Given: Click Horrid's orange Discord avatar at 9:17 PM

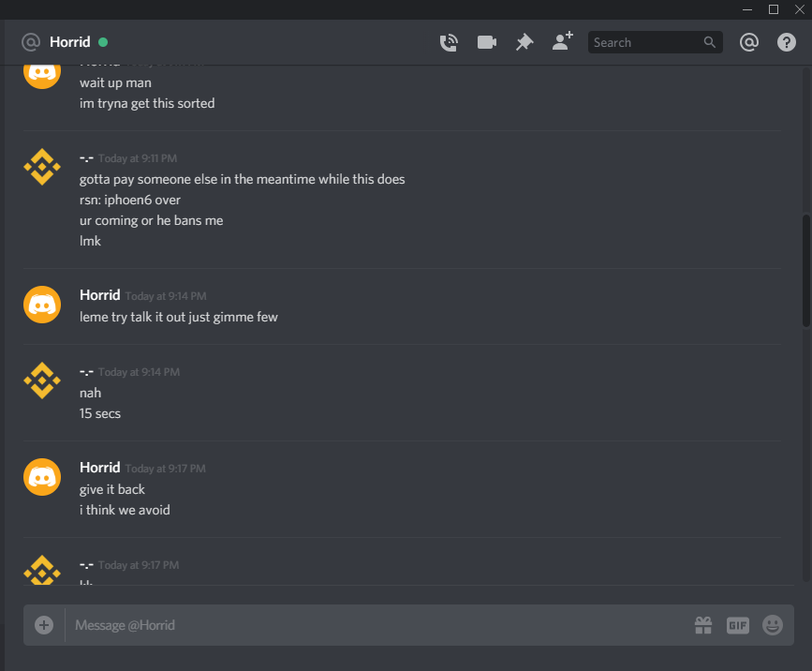Looking at the screenshot, I should pyautogui.click(x=42, y=477).
